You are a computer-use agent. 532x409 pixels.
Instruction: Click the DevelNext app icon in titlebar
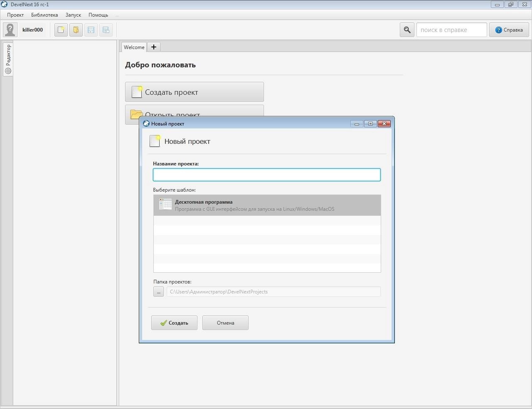point(5,4)
